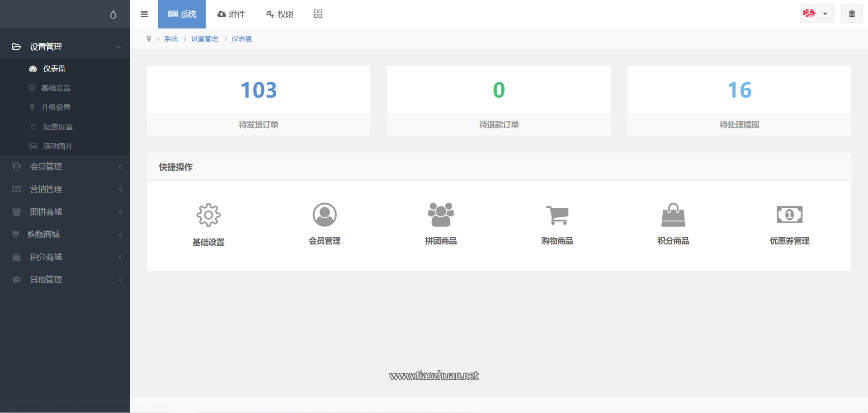Image resolution: width=868 pixels, height=413 pixels.
Task: Click the four-squares grid icon in top bar
Action: tap(318, 14)
